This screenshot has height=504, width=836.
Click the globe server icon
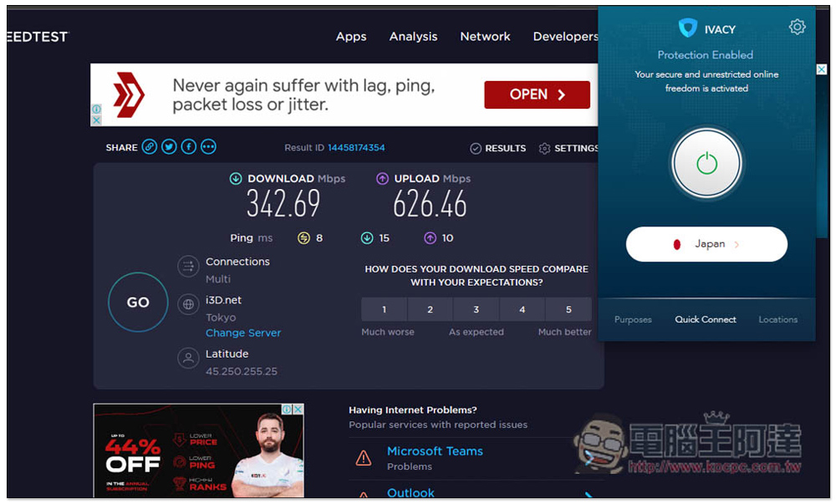[x=188, y=305]
